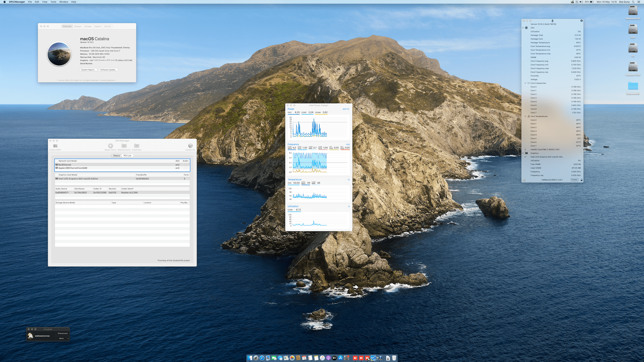Click Rebuild Cache toolbar icon
Viewport: 644px width, 362px height.
124,146
